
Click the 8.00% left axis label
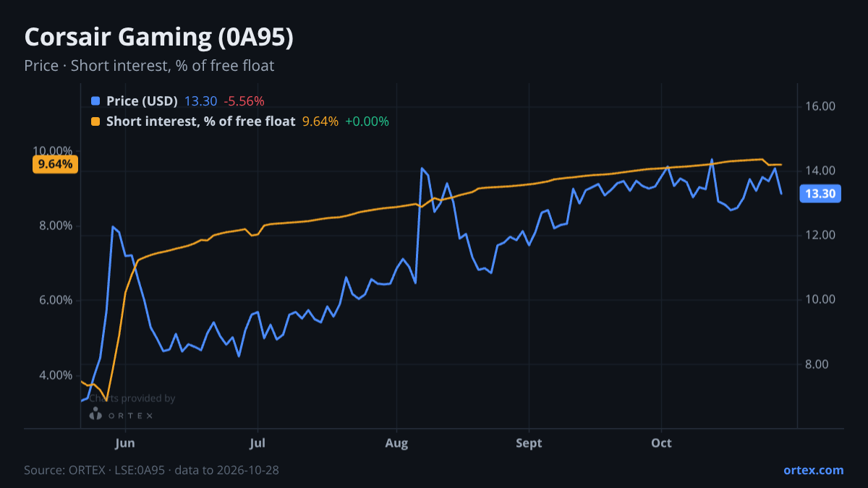point(55,226)
